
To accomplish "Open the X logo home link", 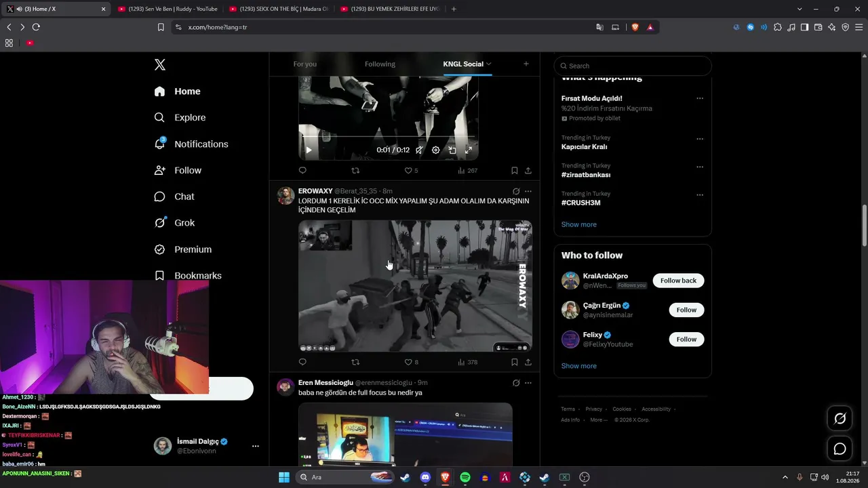I will (x=160, y=64).
